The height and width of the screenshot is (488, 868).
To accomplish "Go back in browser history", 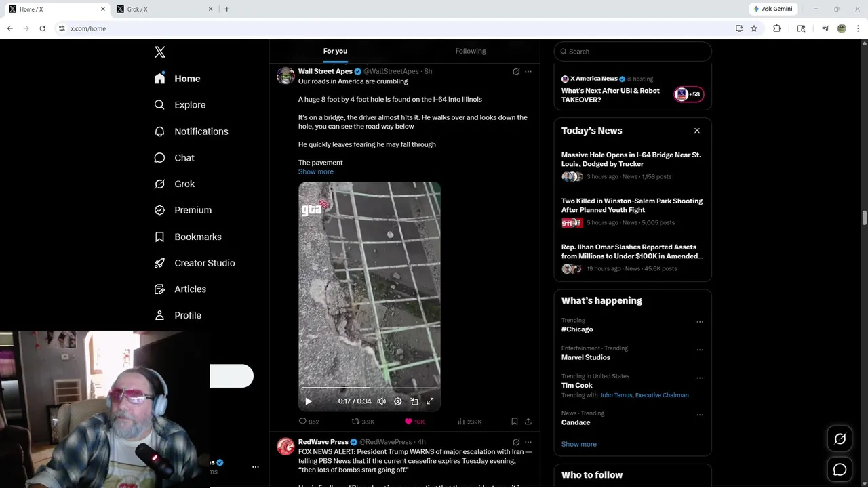I will pos(10,28).
